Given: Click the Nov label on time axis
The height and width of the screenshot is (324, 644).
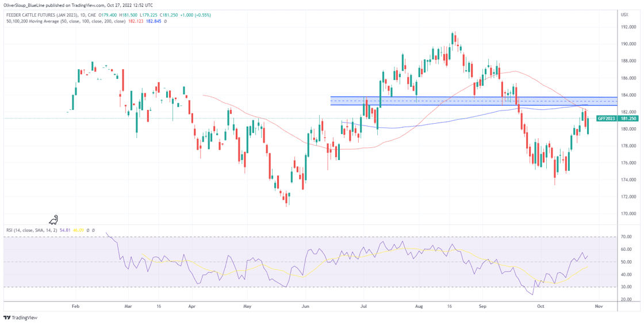Looking at the screenshot, I should click(x=597, y=307).
